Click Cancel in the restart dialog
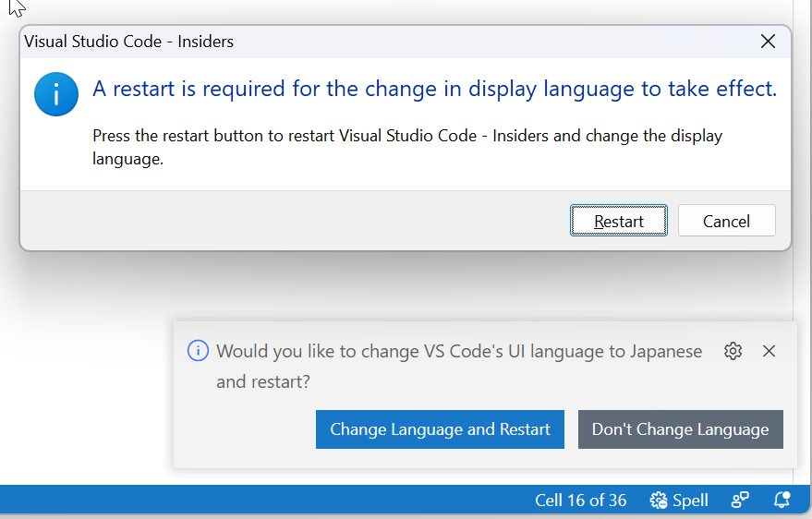812x519 pixels. (x=726, y=221)
